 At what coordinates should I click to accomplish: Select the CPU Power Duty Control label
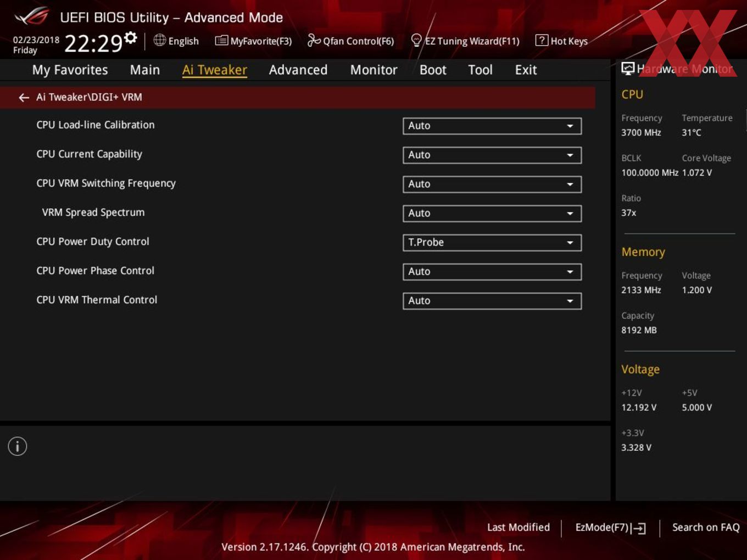tap(93, 242)
